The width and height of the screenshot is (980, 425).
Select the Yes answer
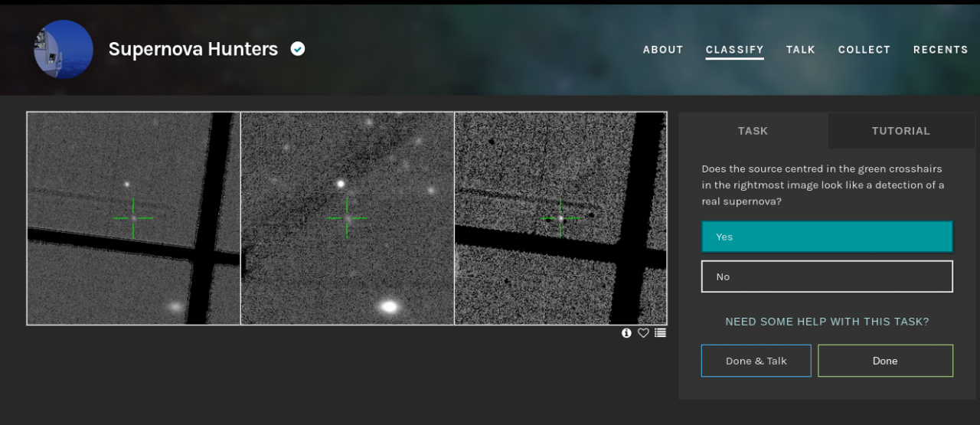click(827, 237)
